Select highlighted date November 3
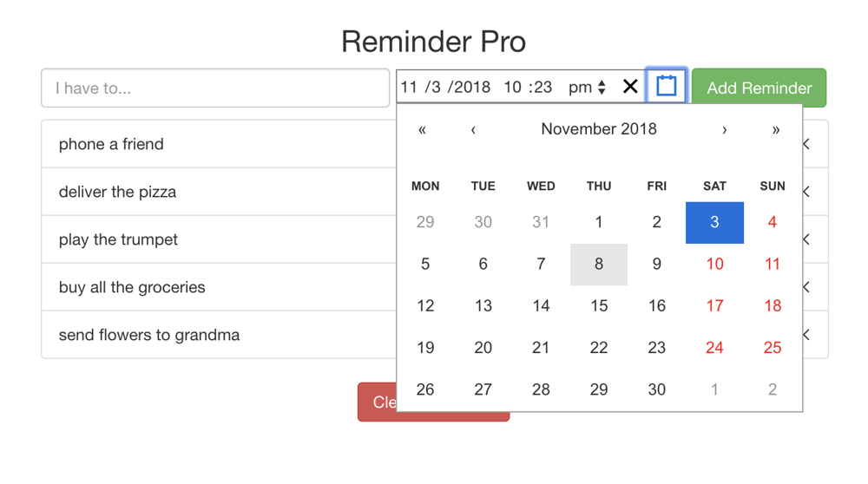Image resolution: width=868 pixels, height=484 pixels. click(x=714, y=222)
